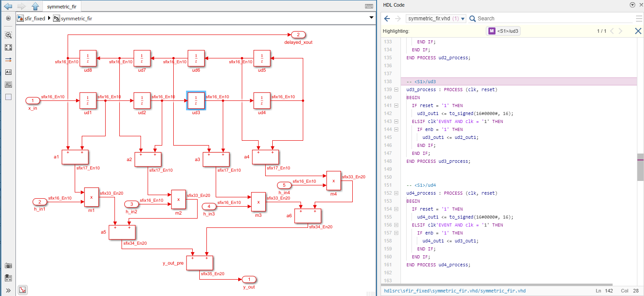644x296 pixels.
Task: Click the Hide/Show Explorer Bar circle icon
Action: click(x=8, y=18)
